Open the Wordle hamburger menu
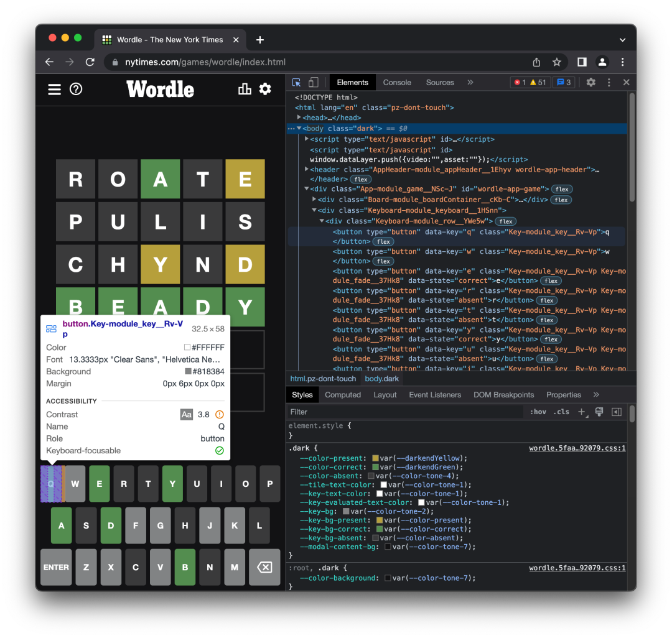 [54, 90]
